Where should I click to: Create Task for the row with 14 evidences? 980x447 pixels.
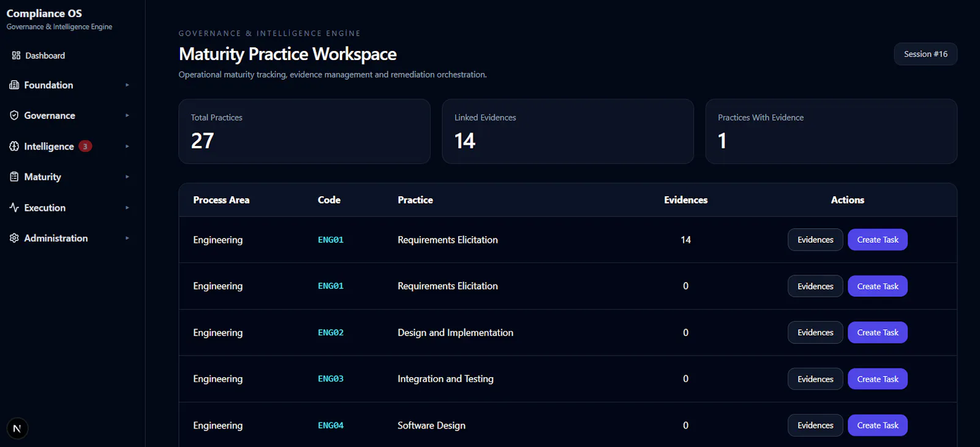(x=878, y=240)
